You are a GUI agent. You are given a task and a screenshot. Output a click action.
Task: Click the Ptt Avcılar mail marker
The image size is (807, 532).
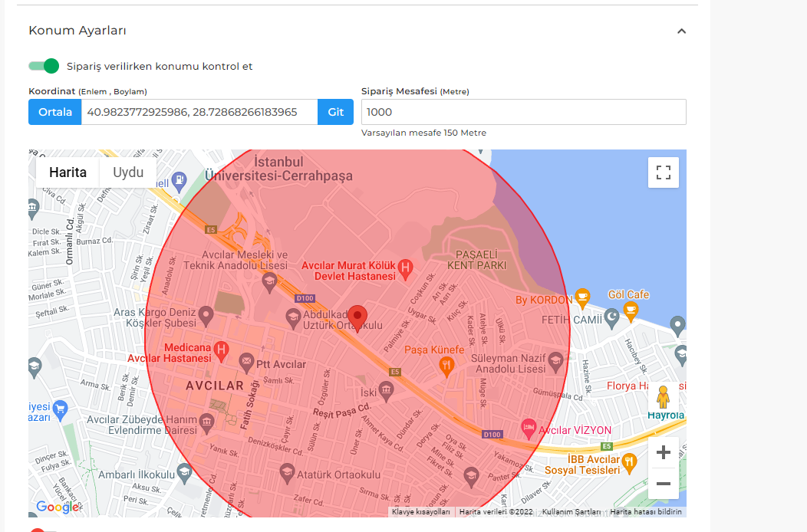click(x=246, y=363)
